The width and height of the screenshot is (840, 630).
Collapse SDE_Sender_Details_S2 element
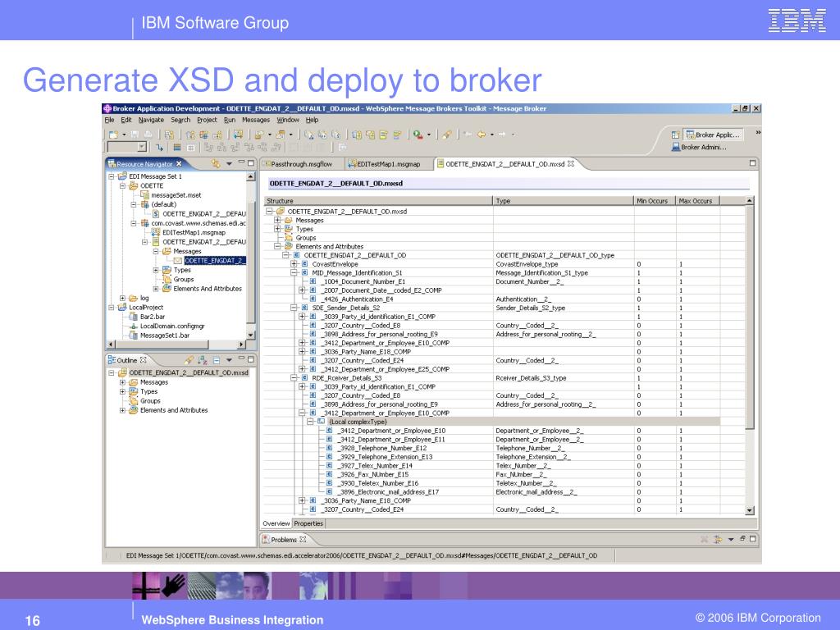click(x=294, y=308)
